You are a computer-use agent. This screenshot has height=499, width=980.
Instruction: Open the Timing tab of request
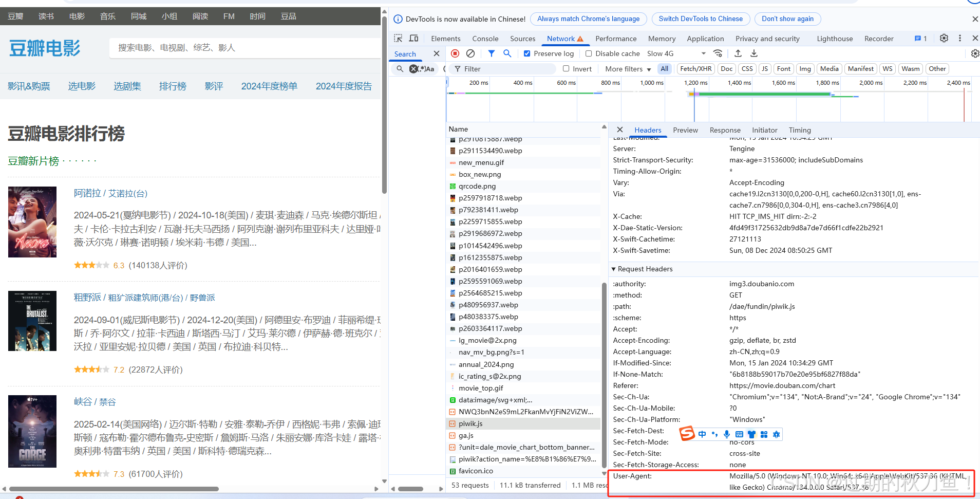(800, 130)
